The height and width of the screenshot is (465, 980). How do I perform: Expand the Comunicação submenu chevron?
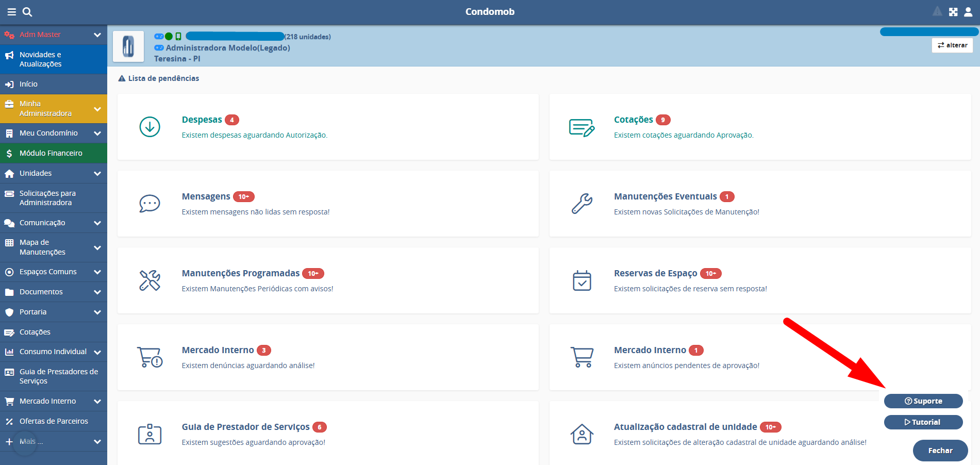point(97,223)
